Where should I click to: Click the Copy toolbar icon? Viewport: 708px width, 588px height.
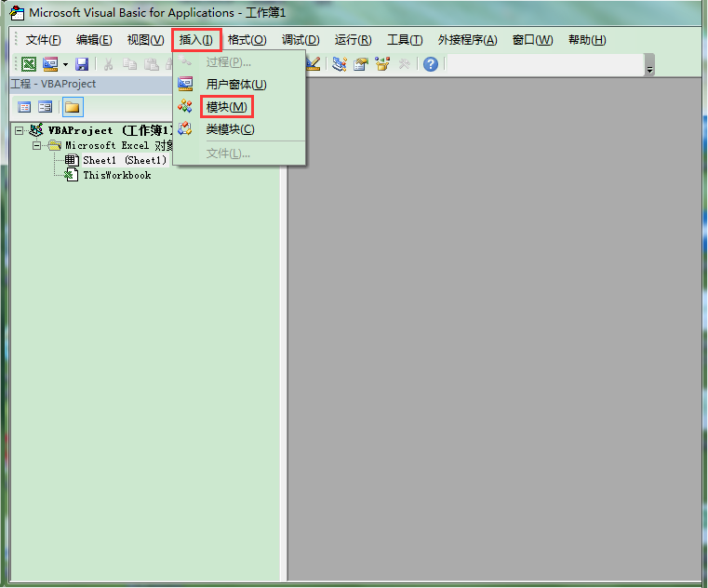tap(129, 64)
